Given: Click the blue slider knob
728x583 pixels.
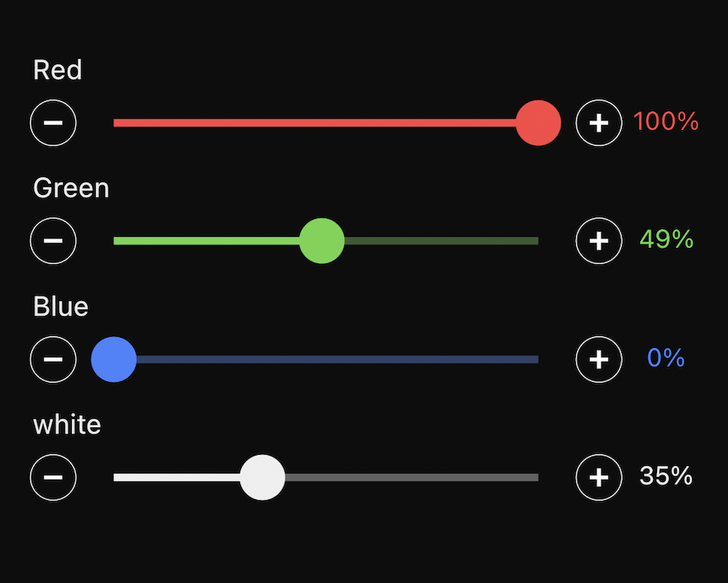Looking at the screenshot, I should 114,359.
